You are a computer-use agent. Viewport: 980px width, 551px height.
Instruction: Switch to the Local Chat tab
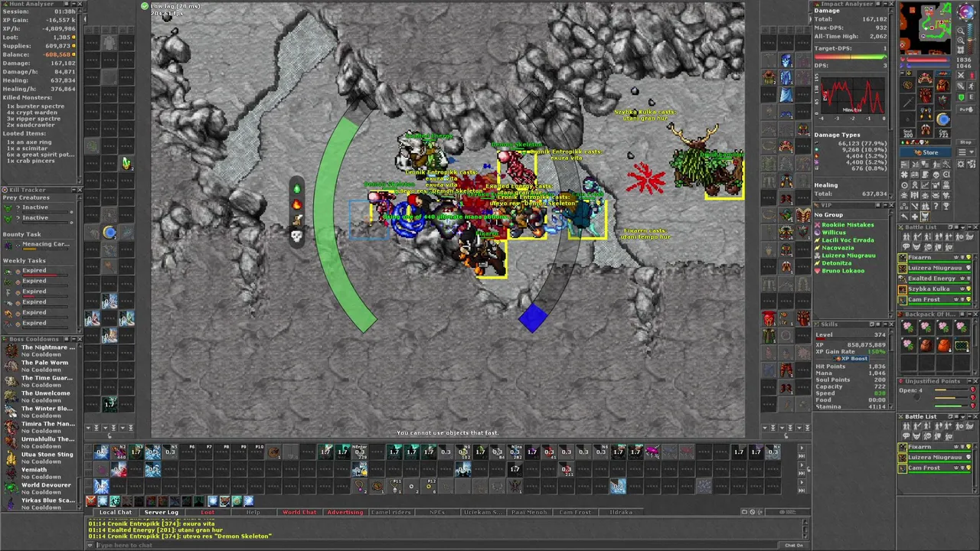coord(115,512)
